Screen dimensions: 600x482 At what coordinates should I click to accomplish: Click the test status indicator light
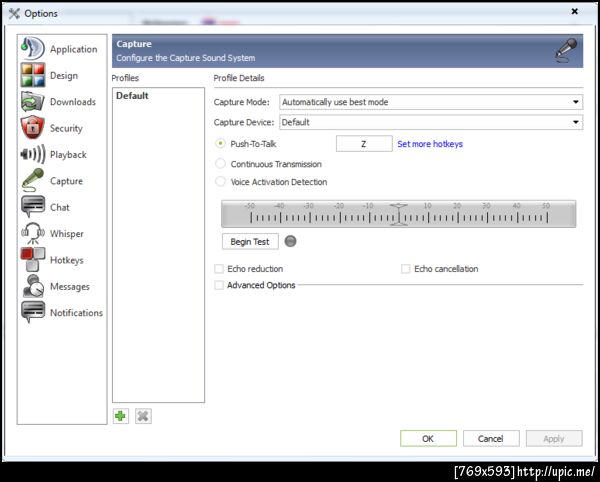coord(290,241)
